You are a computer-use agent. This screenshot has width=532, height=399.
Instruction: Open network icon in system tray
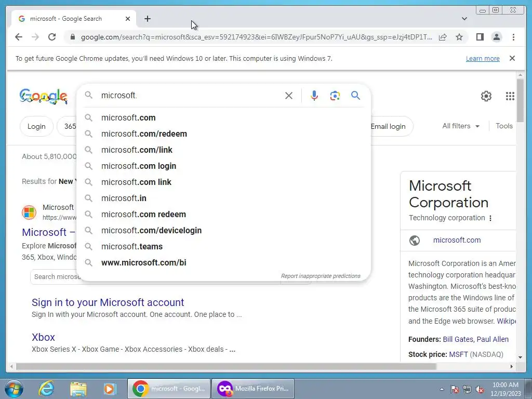tap(467, 389)
